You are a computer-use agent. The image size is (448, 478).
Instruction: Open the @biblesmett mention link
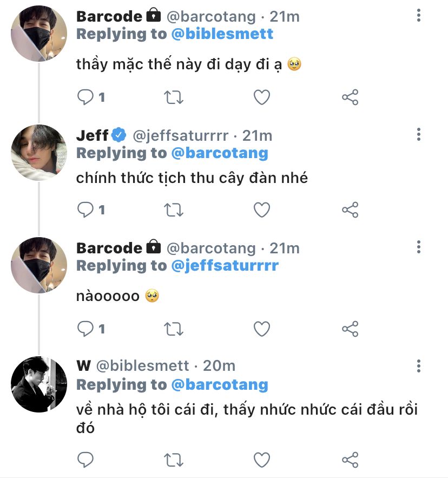pos(222,34)
